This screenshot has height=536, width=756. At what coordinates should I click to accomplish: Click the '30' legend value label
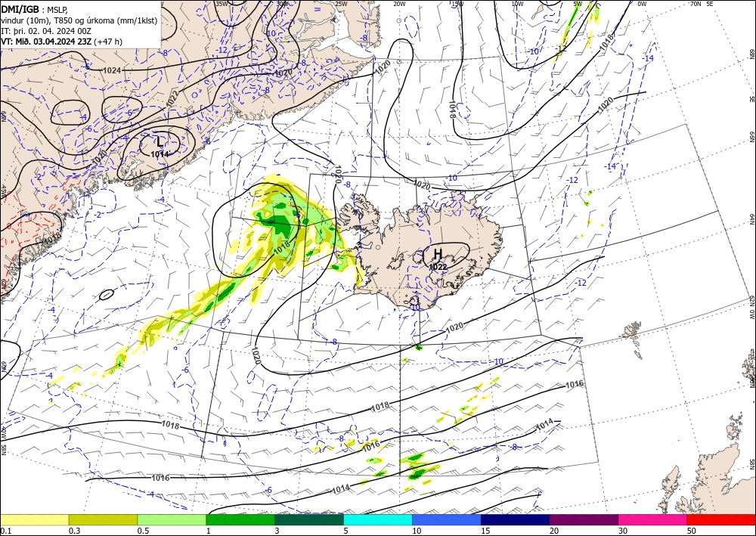point(622,531)
